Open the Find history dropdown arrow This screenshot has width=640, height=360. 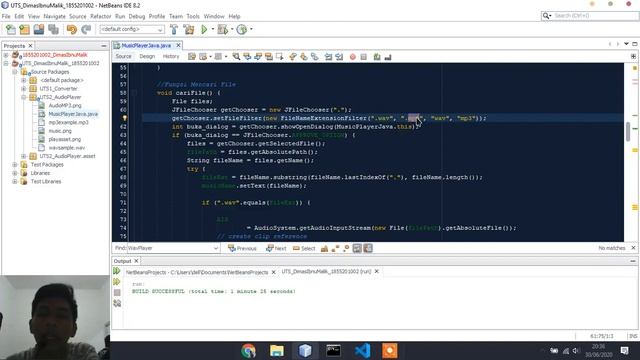pos(216,248)
